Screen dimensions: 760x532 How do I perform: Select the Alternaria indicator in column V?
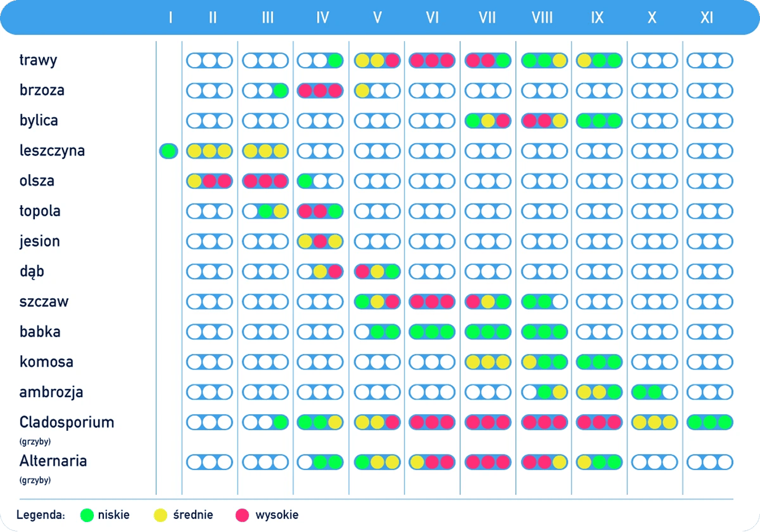pos(377,462)
